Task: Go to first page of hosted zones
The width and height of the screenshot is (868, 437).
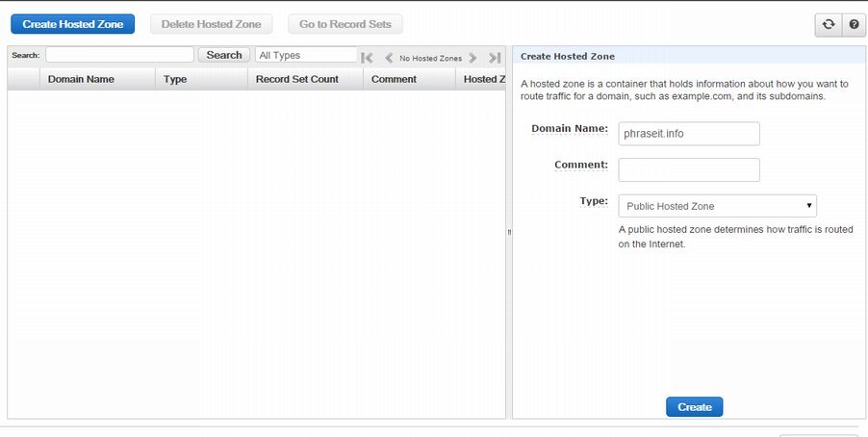Action: click(x=368, y=58)
